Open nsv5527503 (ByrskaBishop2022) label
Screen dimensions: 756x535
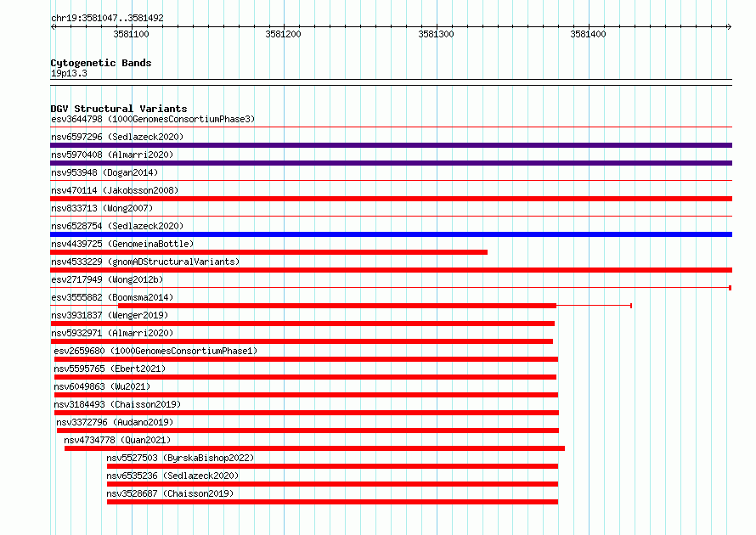coord(180,458)
